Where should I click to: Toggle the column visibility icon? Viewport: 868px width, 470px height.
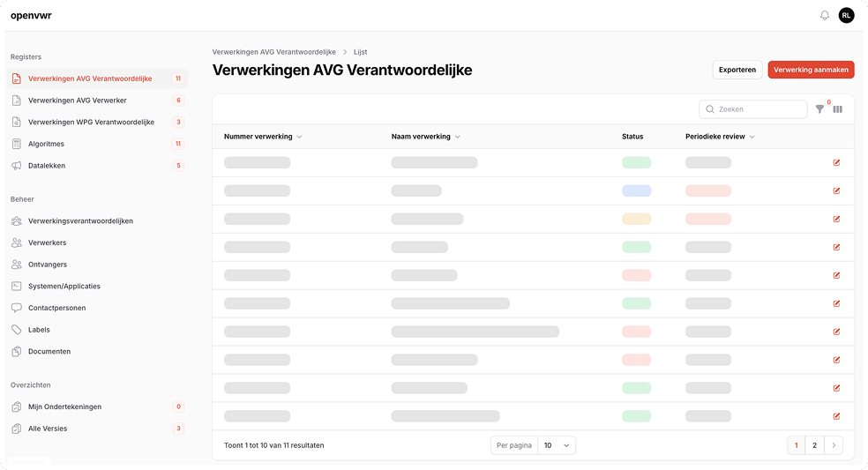coord(838,109)
